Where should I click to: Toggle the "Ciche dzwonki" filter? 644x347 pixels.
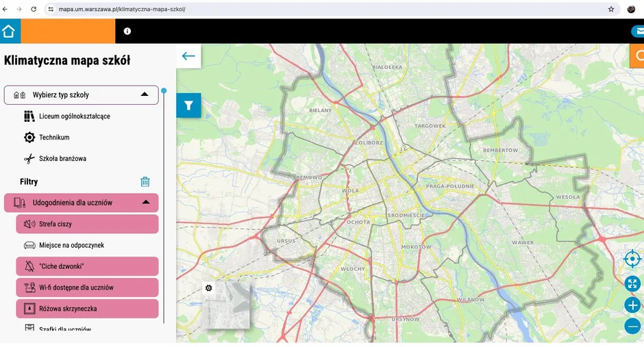pyautogui.click(x=87, y=266)
